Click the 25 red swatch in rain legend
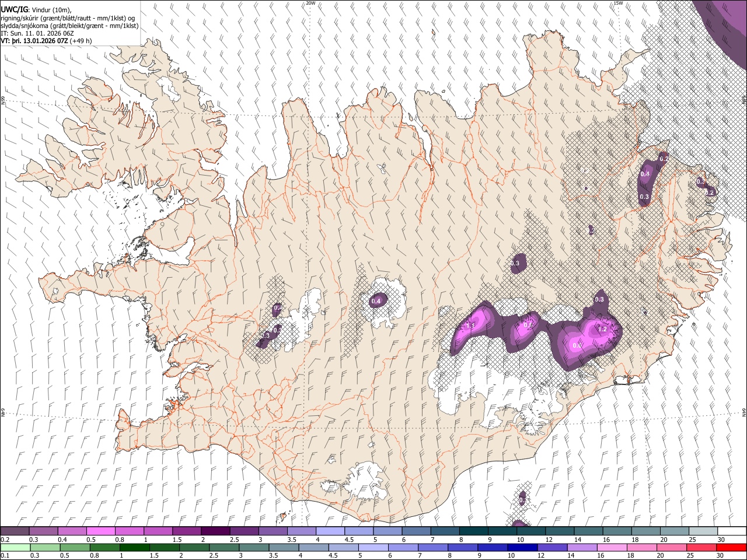Viewport: 747px width, 560px height. 701,547
